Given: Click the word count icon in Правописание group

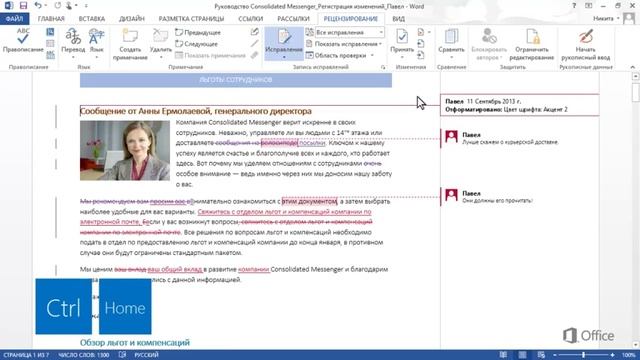Looking at the screenshot, I should (50, 55).
